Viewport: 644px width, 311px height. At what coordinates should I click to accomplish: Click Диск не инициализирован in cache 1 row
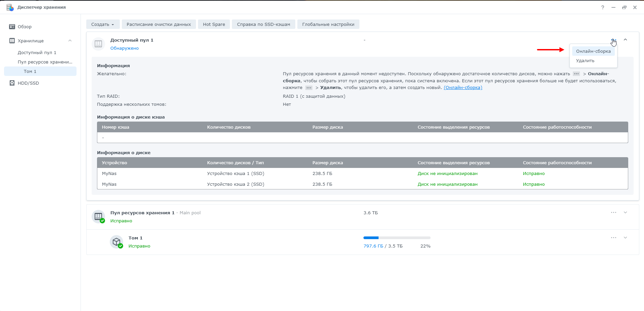coord(447,174)
